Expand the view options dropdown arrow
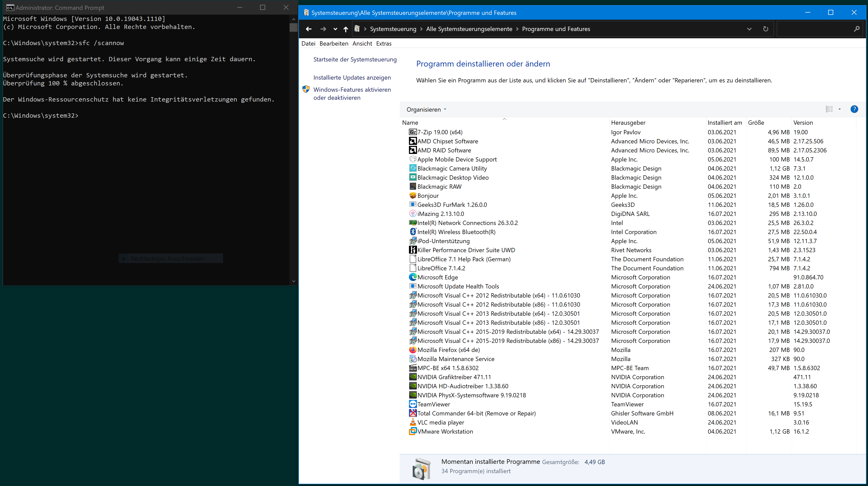 pyautogui.click(x=840, y=109)
